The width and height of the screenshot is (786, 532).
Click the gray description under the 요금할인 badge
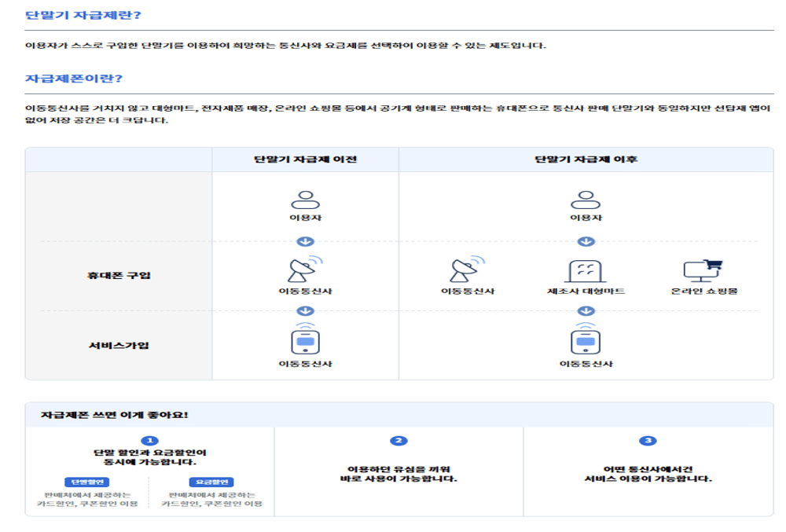pos(211,500)
